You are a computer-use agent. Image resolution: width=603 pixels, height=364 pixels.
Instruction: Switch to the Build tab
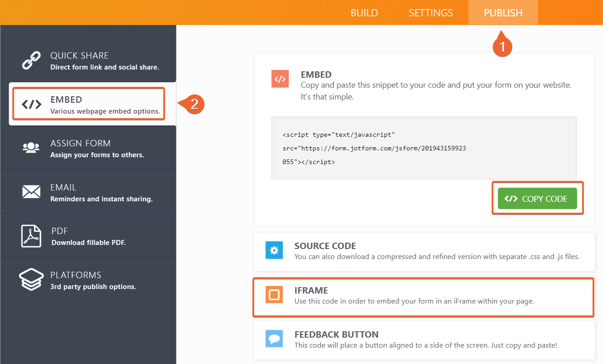click(x=364, y=13)
